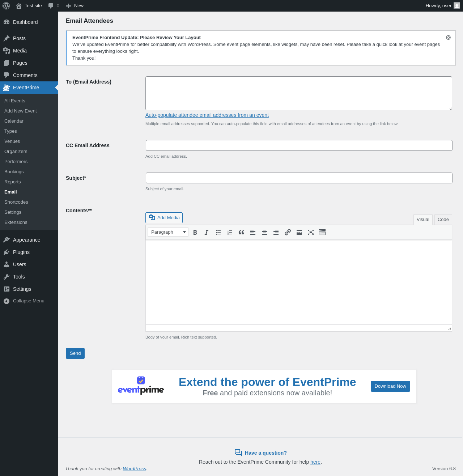Image resolution: width=463 pixels, height=476 pixels.
Task: Click the Add Media button
Action: [x=164, y=218]
